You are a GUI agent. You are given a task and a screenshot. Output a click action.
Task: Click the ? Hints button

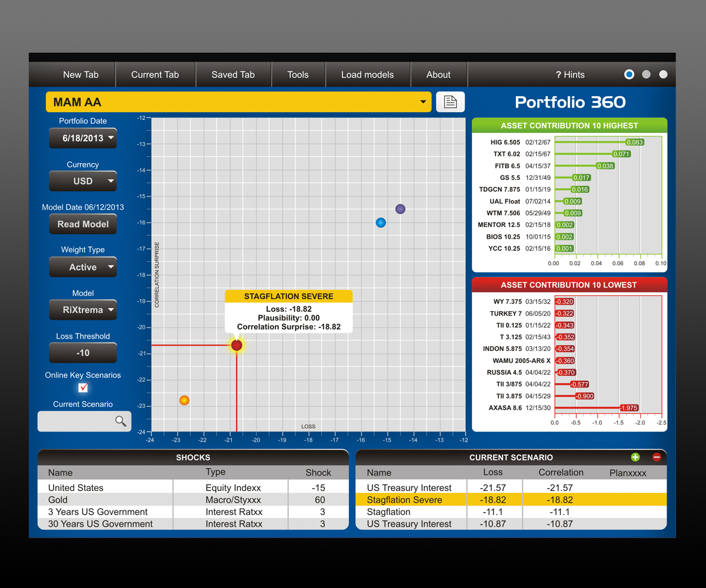(x=570, y=75)
